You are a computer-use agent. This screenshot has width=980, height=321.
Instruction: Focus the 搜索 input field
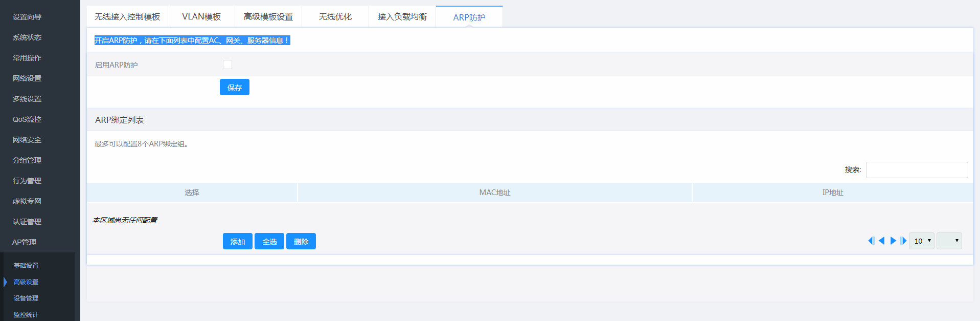click(917, 170)
